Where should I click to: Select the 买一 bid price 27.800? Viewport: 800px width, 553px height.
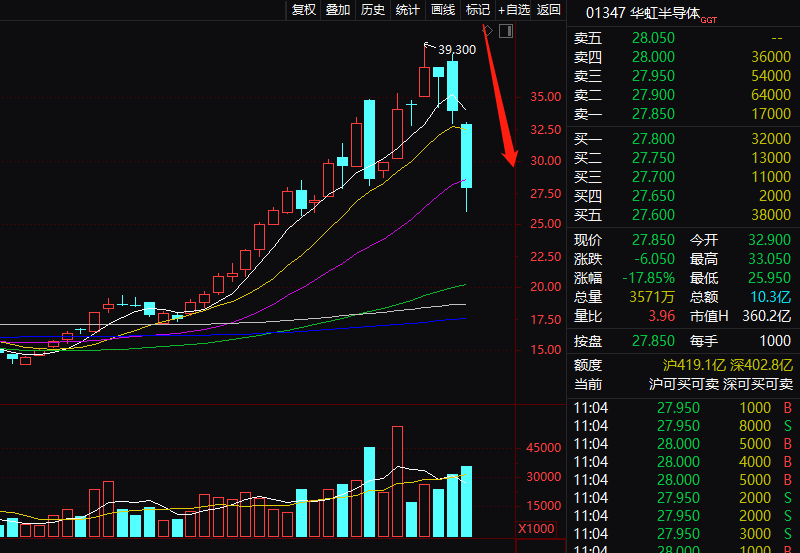coord(651,139)
